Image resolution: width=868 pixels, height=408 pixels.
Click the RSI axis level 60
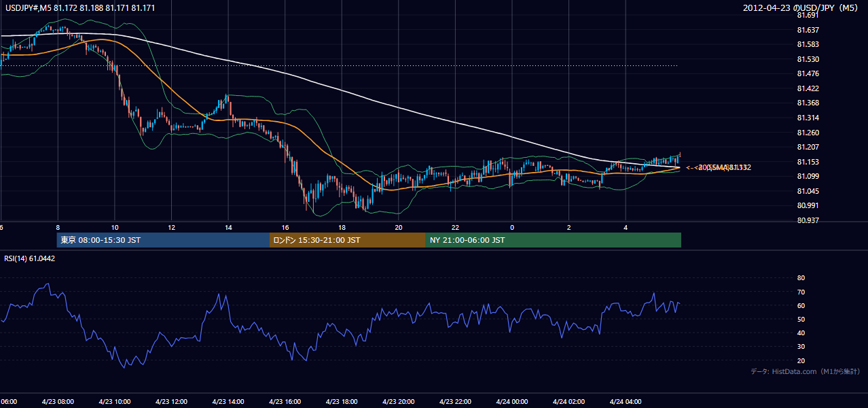coord(801,305)
